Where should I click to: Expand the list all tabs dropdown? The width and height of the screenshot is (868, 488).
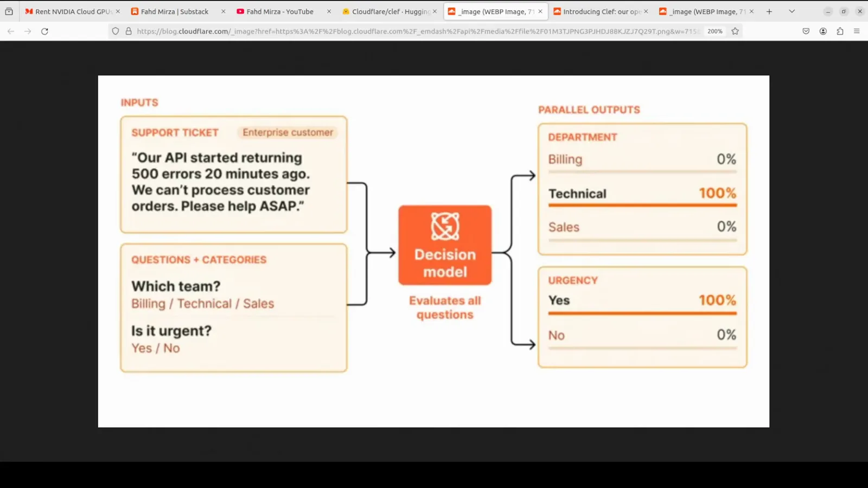[792, 11]
